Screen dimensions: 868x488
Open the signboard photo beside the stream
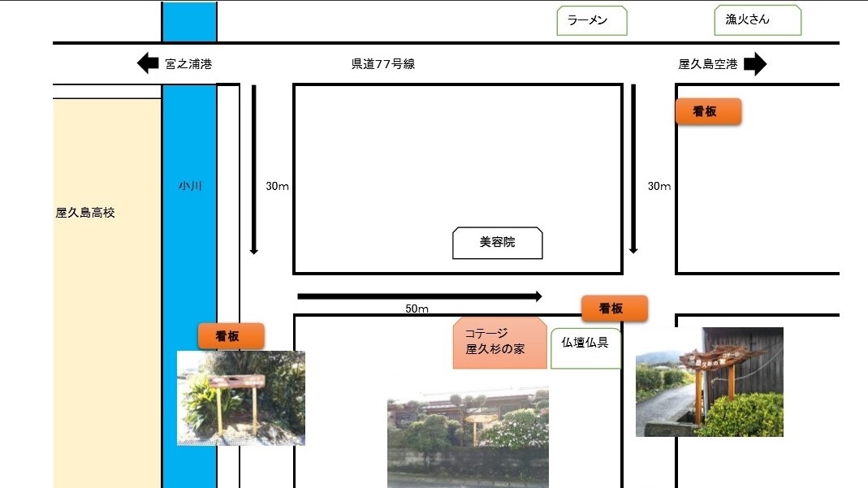click(x=241, y=398)
